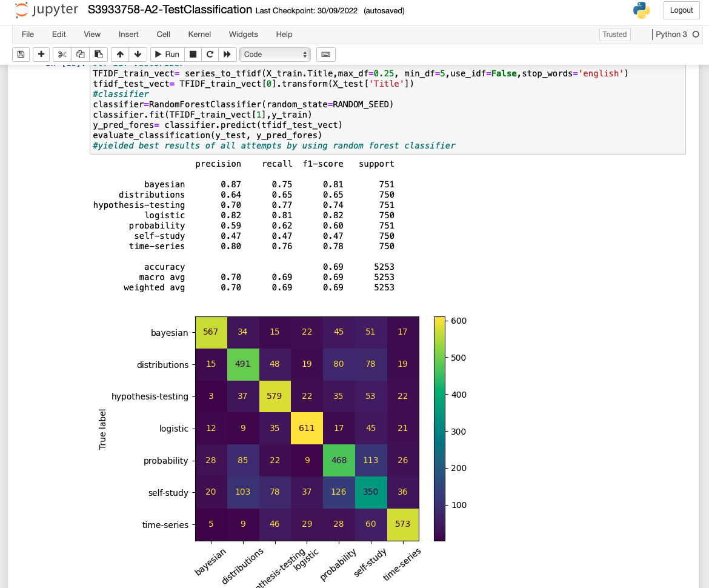Image resolution: width=709 pixels, height=588 pixels.
Task: Open the Insert menu
Action: (x=128, y=35)
